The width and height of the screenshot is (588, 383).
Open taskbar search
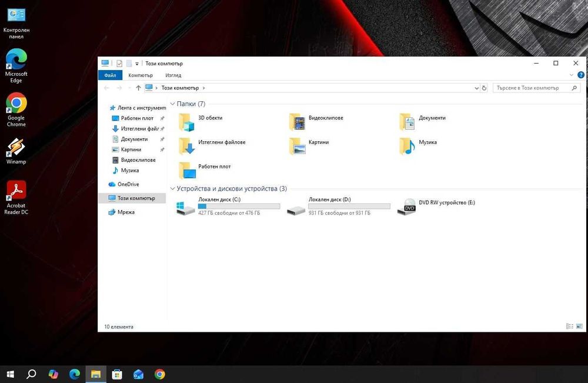(32, 374)
